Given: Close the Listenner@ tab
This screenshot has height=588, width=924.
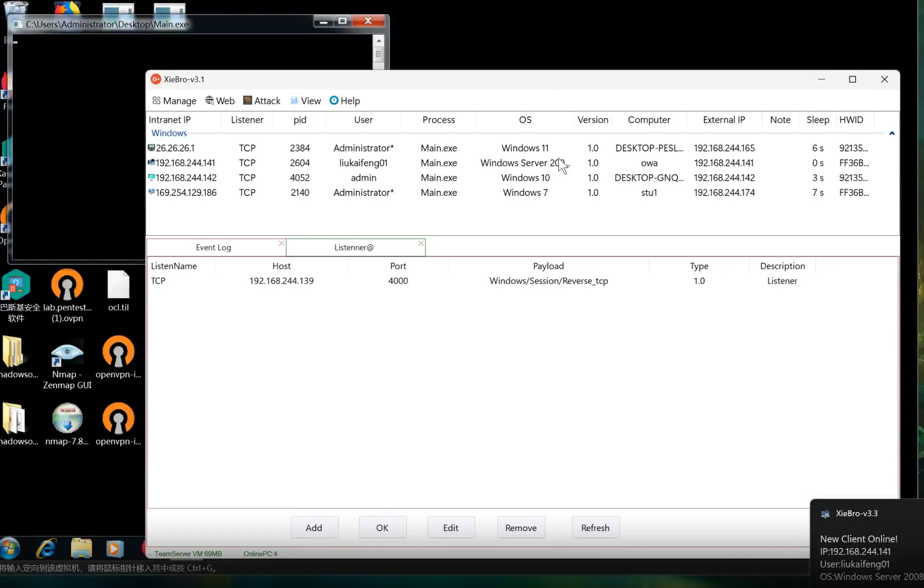Looking at the screenshot, I should [421, 243].
